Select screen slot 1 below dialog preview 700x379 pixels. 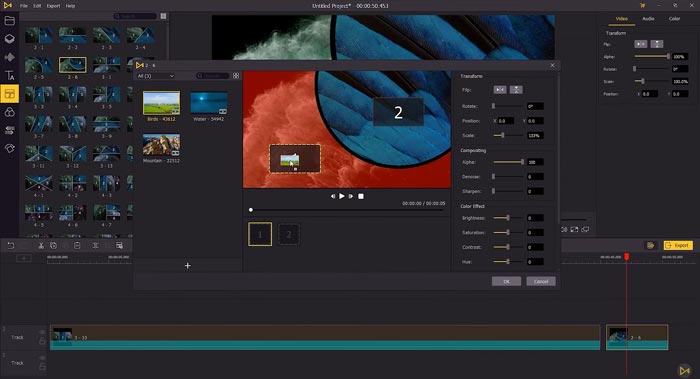[260, 234]
